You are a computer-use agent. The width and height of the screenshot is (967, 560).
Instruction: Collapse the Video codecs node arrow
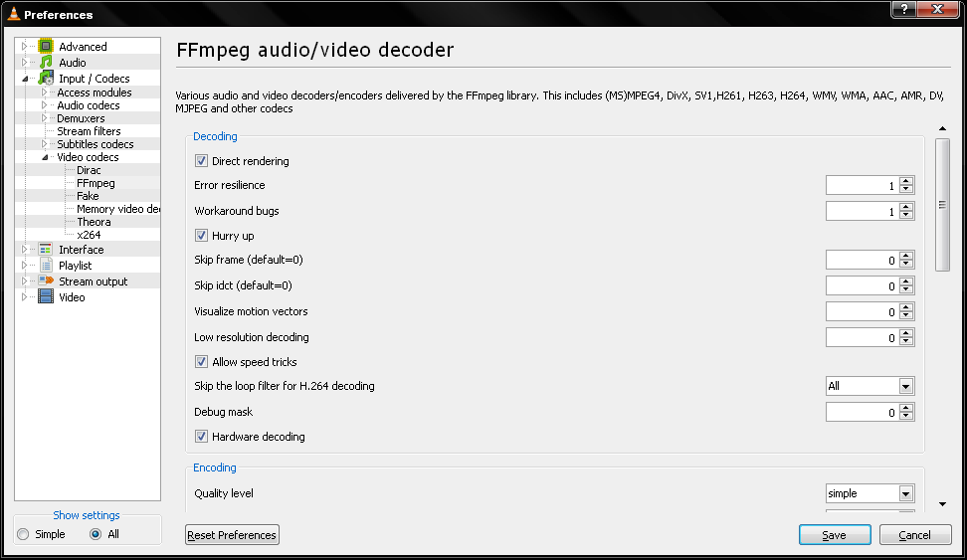click(45, 157)
